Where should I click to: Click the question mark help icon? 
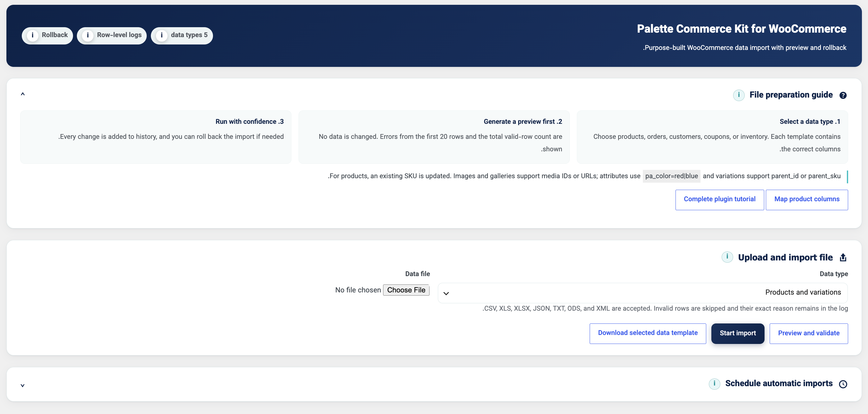[x=843, y=96]
